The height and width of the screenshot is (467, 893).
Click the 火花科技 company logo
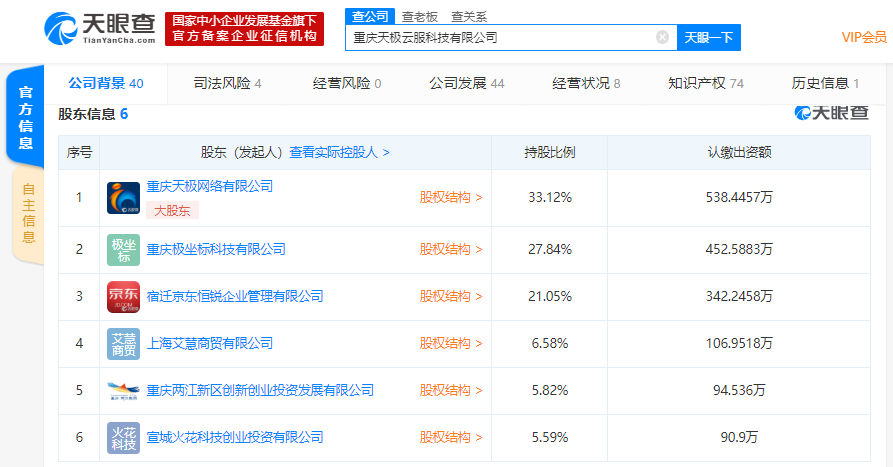pos(123,437)
